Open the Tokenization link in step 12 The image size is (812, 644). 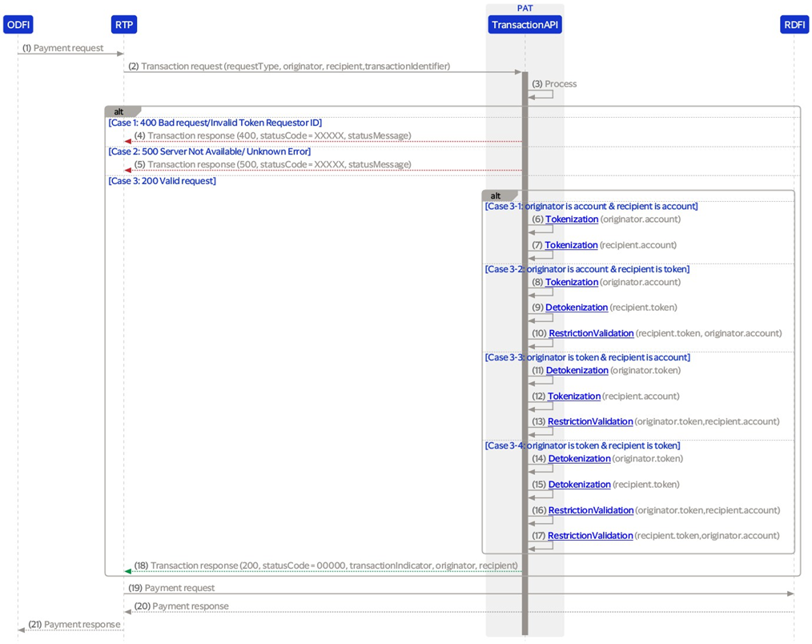point(574,396)
